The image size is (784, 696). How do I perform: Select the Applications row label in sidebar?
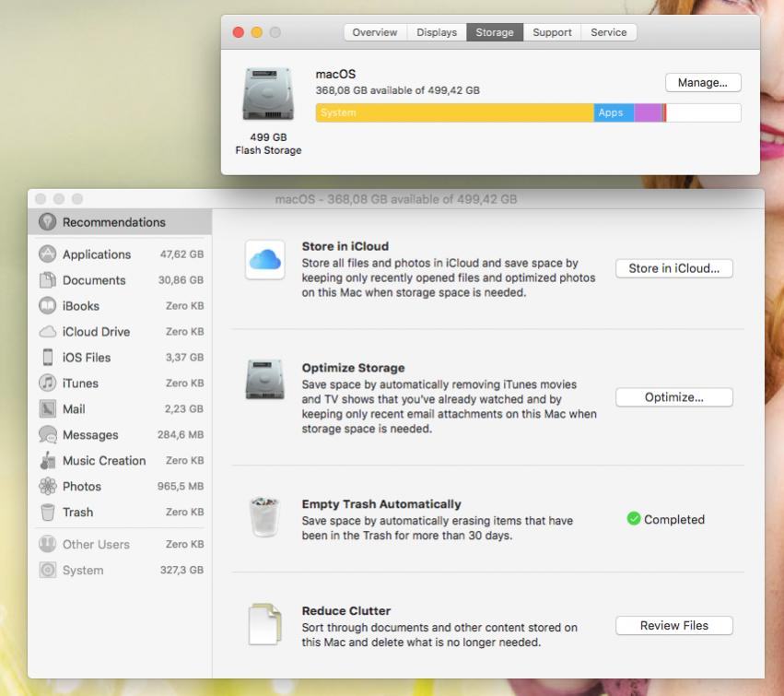tap(97, 254)
